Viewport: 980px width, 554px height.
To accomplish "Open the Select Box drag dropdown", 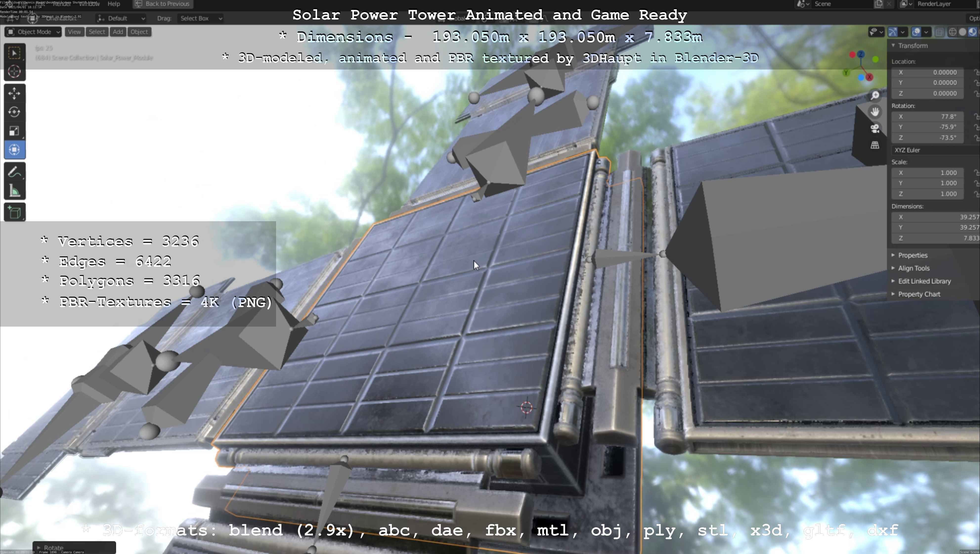I will point(200,18).
